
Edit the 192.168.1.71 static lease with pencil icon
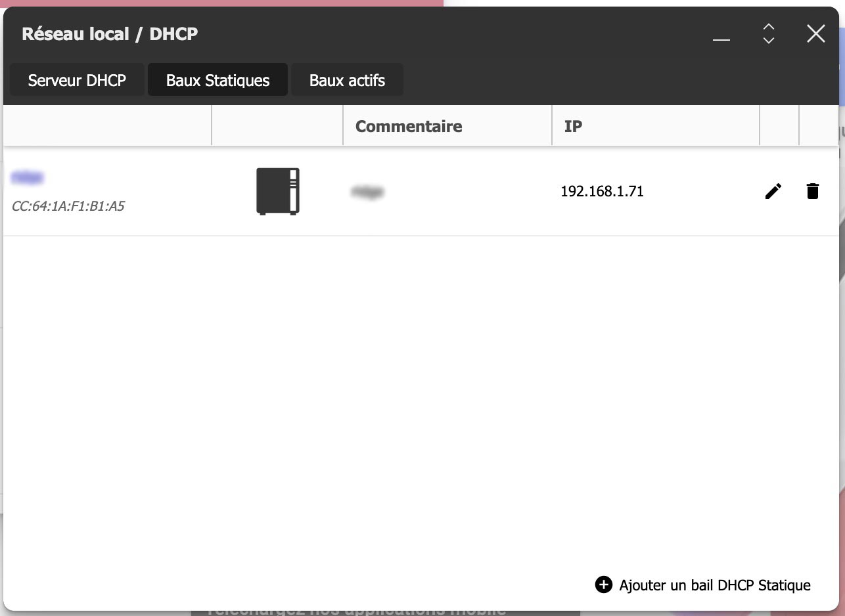click(773, 191)
